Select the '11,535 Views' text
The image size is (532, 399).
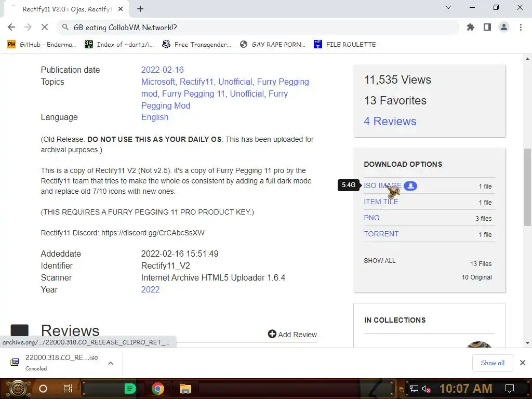tap(397, 79)
